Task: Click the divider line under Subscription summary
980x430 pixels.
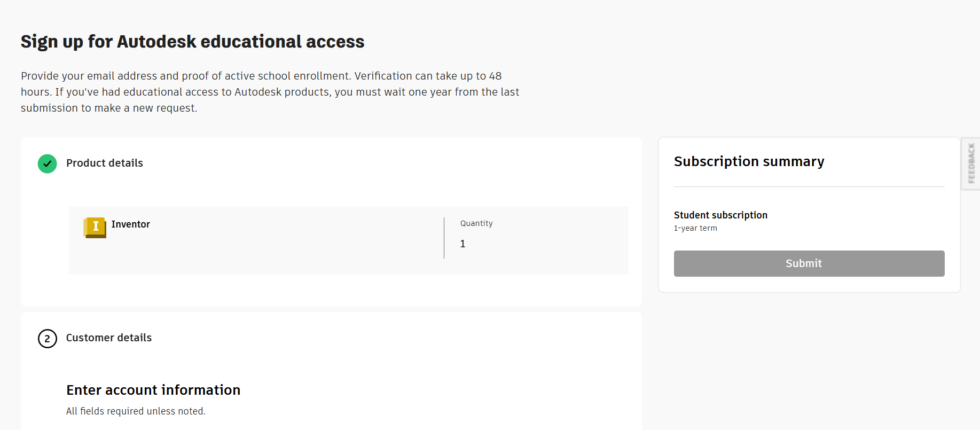Action: click(x=809, y=187)
